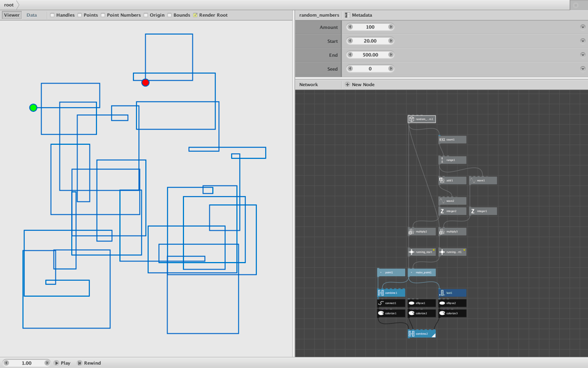Start animation with the Play button

(x=62, y=363)
